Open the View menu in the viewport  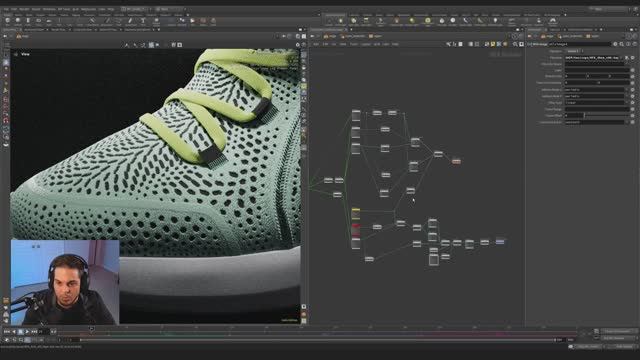click(25, 54)
